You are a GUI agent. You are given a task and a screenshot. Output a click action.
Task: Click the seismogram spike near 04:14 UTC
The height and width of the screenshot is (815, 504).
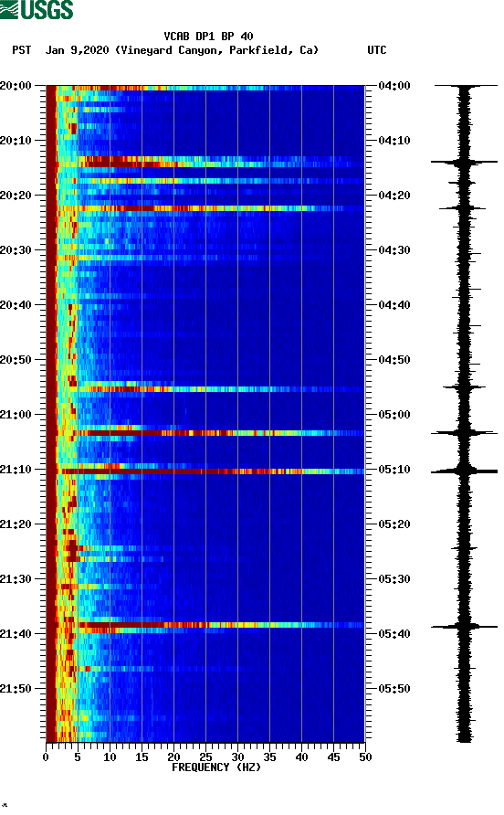pos(464,162)
